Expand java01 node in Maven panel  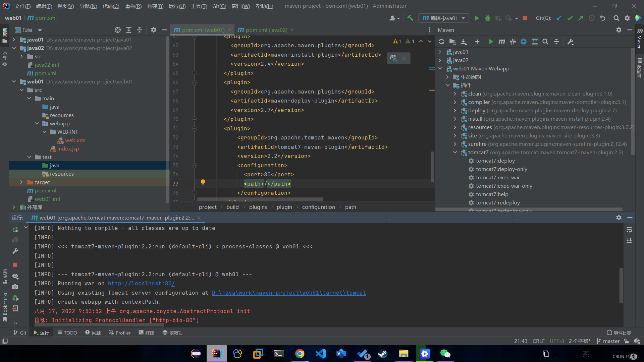pyautogui.click(x=440, y=52)
